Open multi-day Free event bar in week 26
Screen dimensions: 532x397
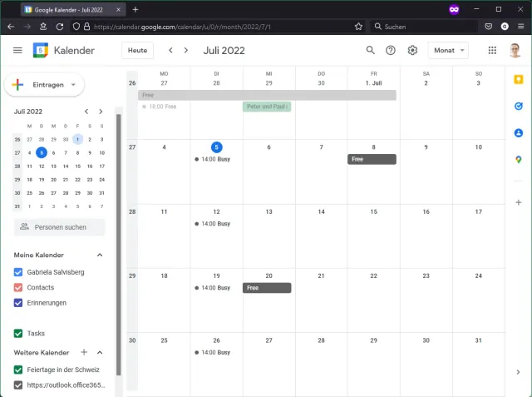point(267,95)
